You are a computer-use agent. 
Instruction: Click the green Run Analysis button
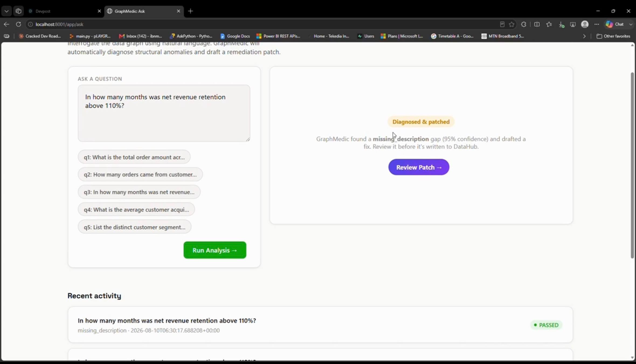click(x=215, y=250)
